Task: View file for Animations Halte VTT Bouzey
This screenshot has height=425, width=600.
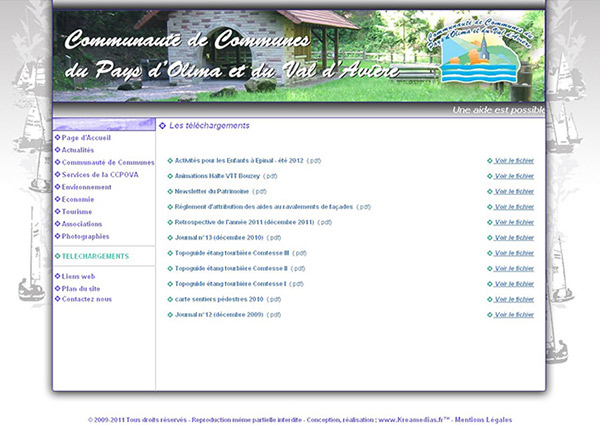Action: (x=514, y=176)
